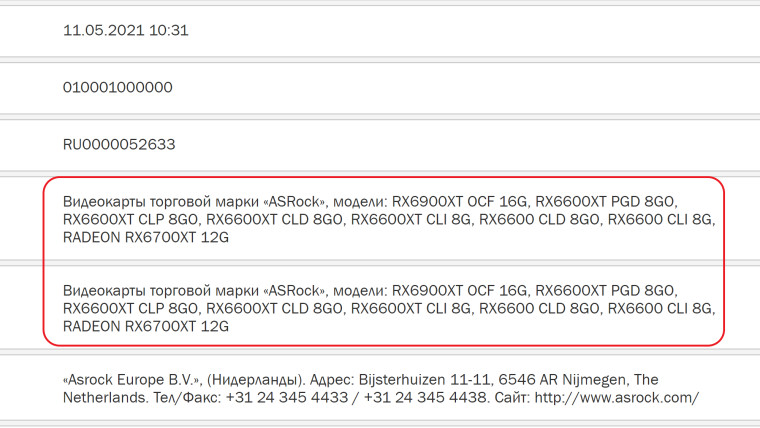This screenshot has width=760, height=428.
Task: Click RX6600 CLI 8G in second paragraph
Action: point(662,308)
